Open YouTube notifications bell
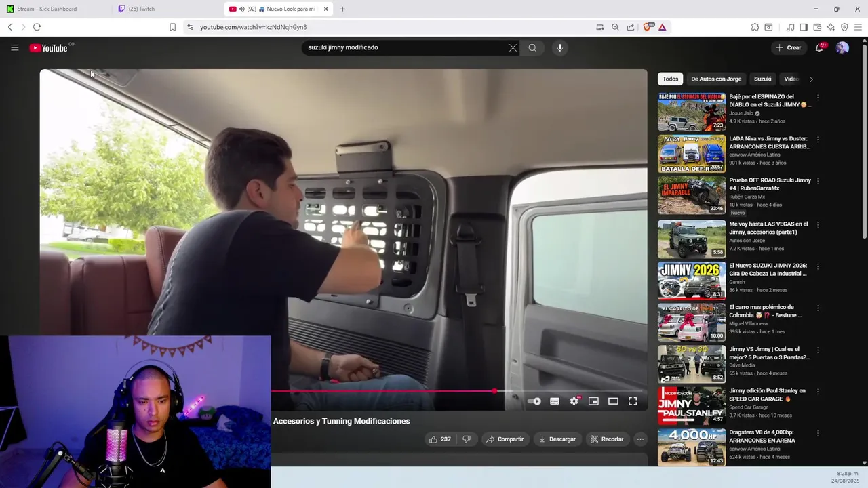Image resolution: width=868 pixels, height=488 pixels. tap(819, 47)
